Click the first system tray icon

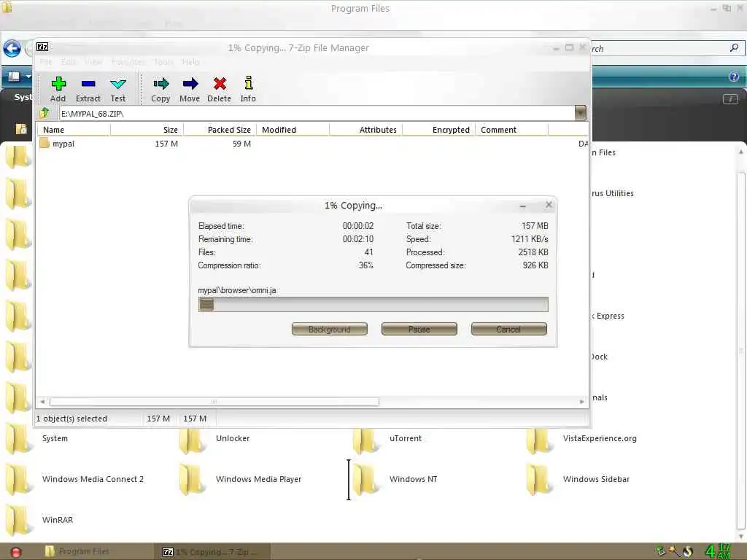click(x=661, y=551)
